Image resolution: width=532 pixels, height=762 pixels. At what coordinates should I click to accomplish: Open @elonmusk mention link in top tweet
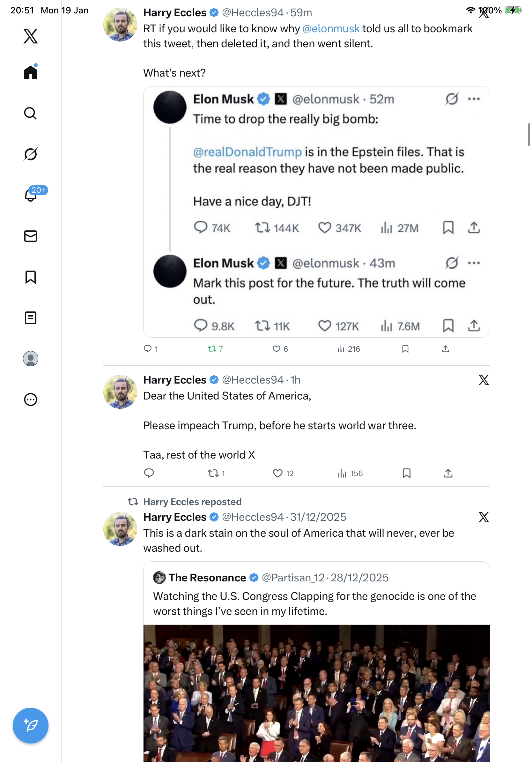coord(331,28)
